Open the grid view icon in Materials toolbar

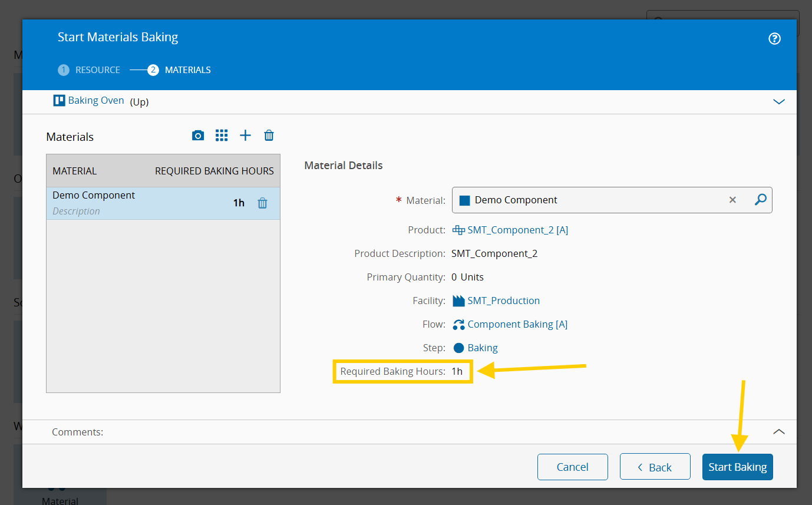[222, 136]
